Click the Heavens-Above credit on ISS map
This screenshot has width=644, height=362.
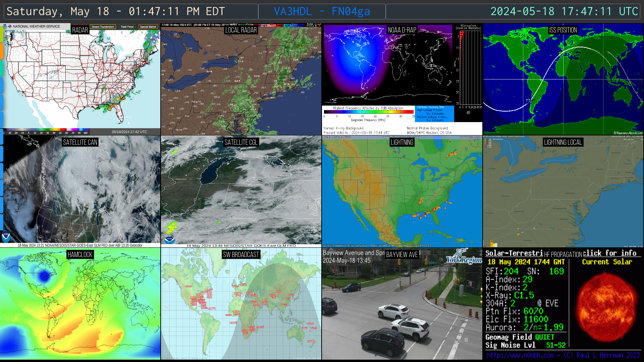pos(628,133)
